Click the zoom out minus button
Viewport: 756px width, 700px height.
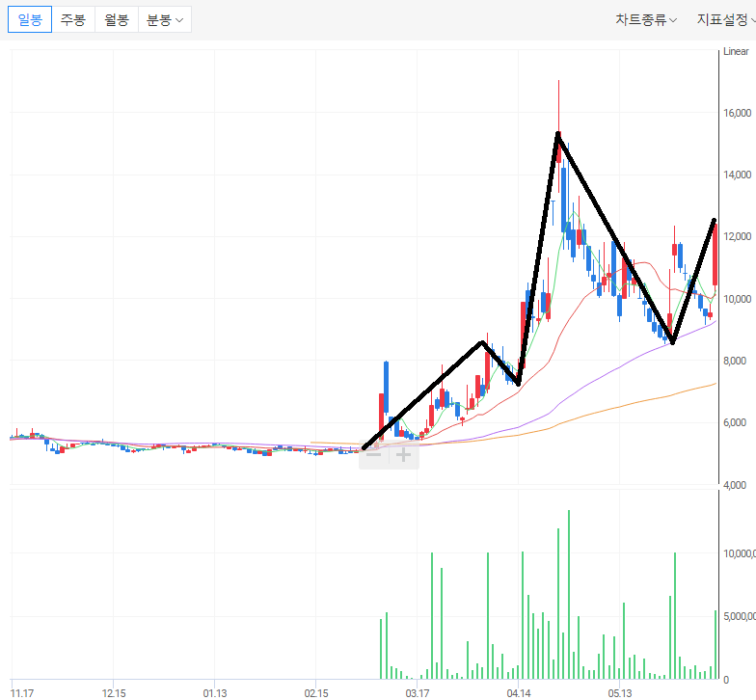tap(374, 454)
